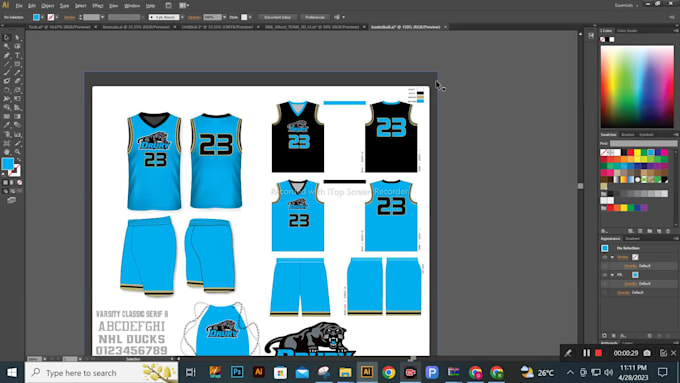Open the Object menu
This screenshot has height=383, width=680.
[x=48, y=6]
